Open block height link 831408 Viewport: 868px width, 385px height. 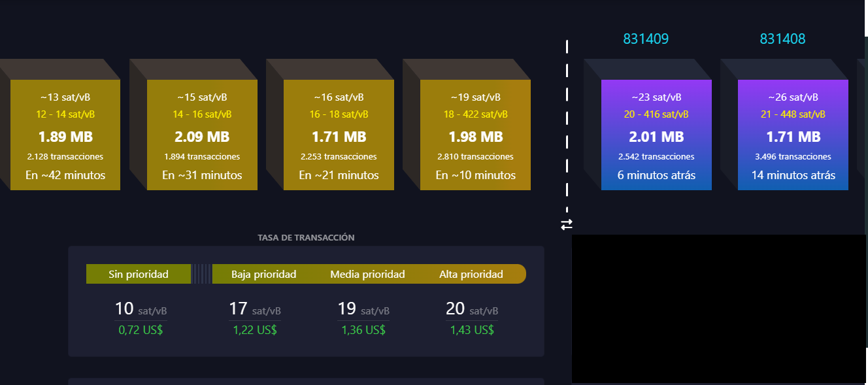782,39
